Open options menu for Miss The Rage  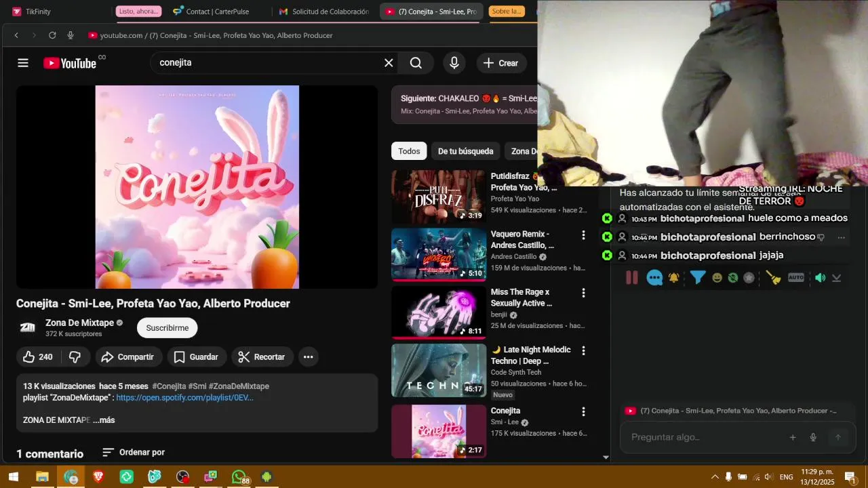[583, 293]
